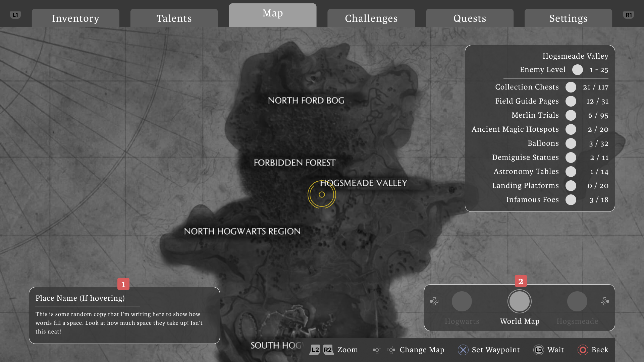Click the L2 zoom button icon
Screen dimensions: 644x362
coord(314,350)
